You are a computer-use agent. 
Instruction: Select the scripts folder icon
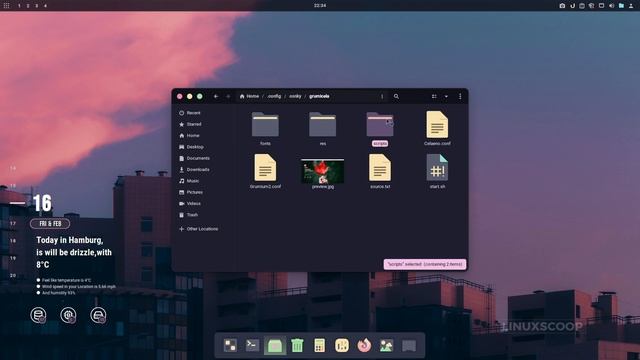(x=380, y=124)
